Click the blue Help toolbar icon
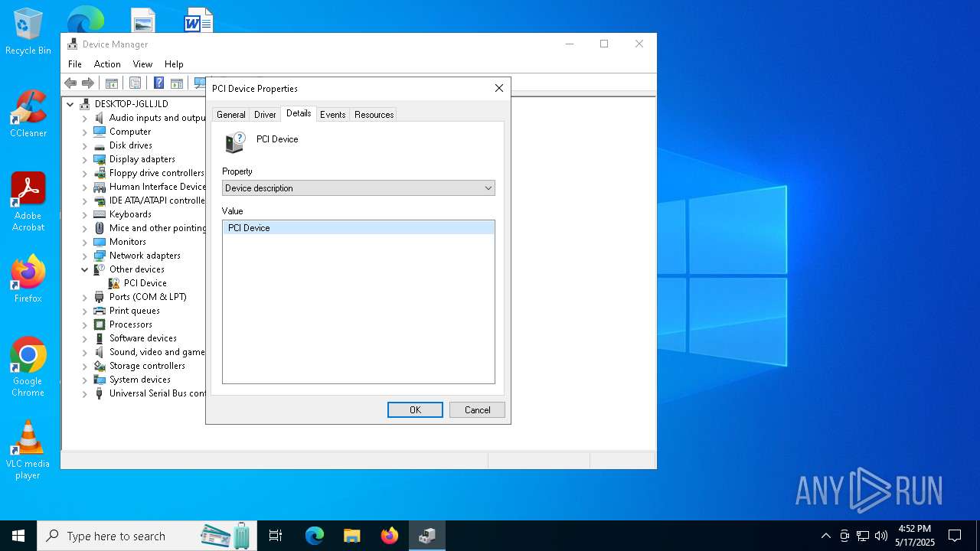This screenshot has height=551, width=980. [158, 83]
